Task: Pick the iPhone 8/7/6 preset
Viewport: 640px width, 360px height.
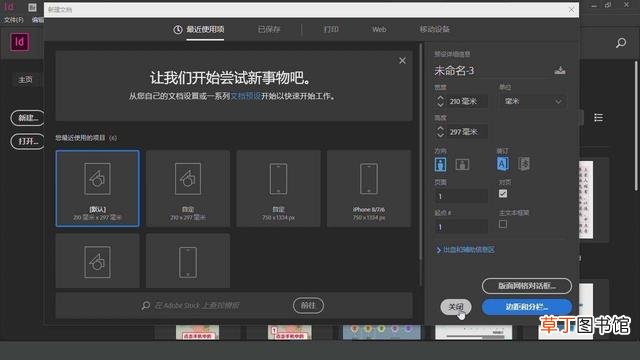Action: pyautogui.click(x=369, y=188)
